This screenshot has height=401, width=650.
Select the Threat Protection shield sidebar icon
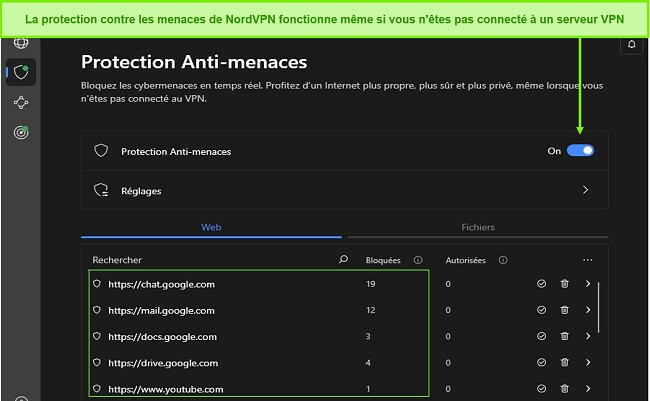click(x=21, y=73)
